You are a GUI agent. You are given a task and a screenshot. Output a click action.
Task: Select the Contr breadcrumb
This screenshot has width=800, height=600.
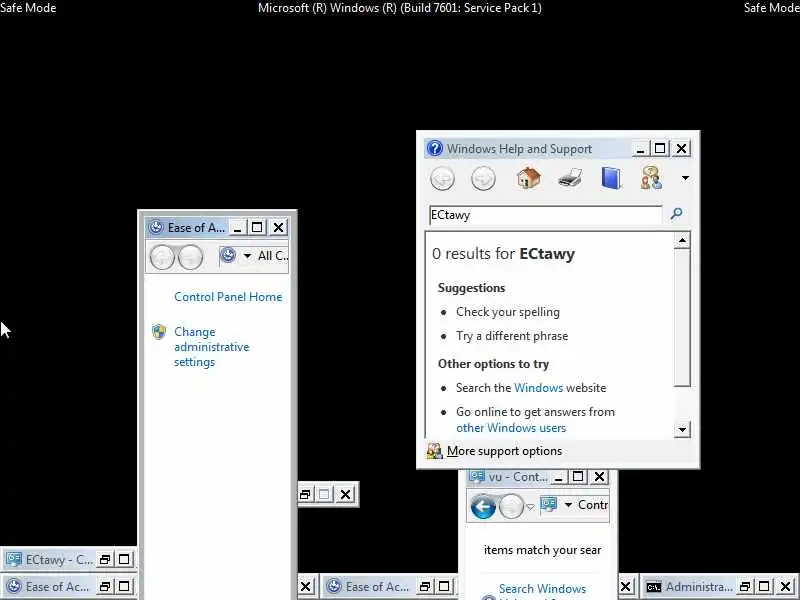[593, 505]
